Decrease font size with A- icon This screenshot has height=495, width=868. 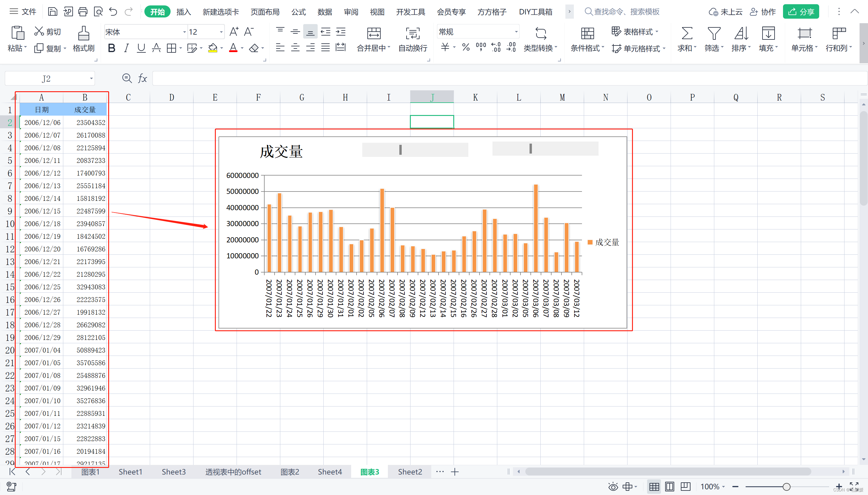tap(249, 32)
